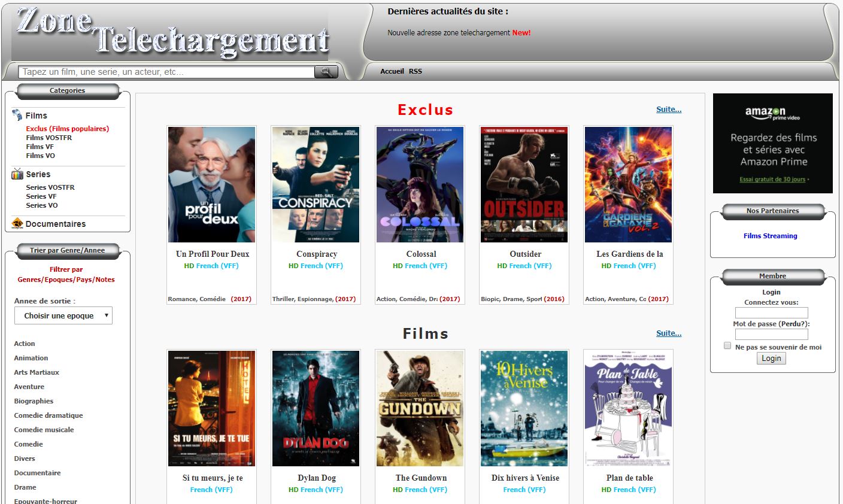Select the Biographies genre filter

coord(34,401)
